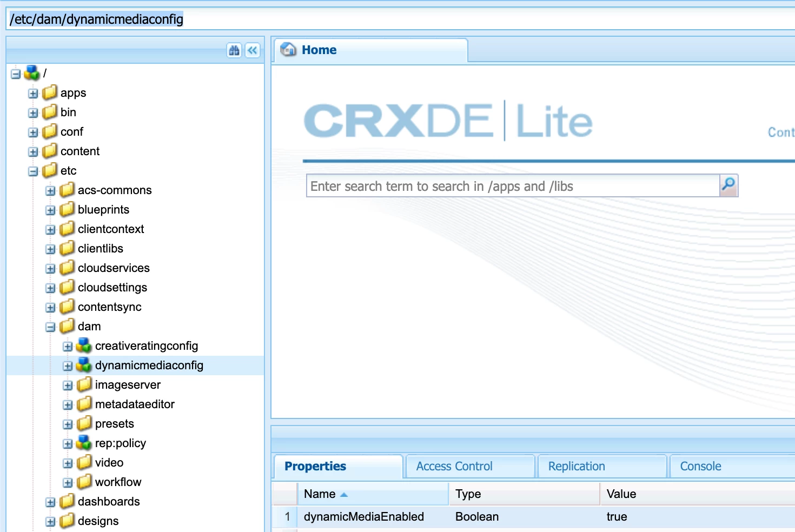Click the root node repository icon

pyautogui.click(x=32, y=72)
